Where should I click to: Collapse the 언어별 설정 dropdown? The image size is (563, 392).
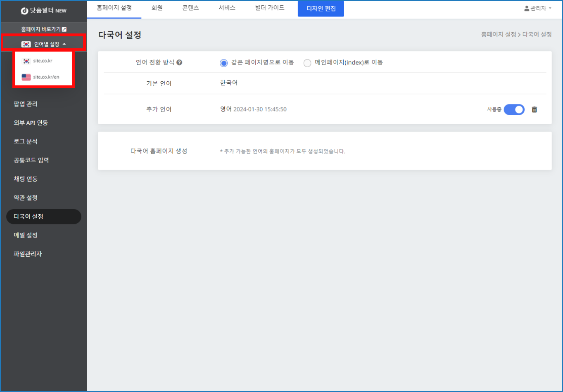pyautogui.click(x=64, y=44)
